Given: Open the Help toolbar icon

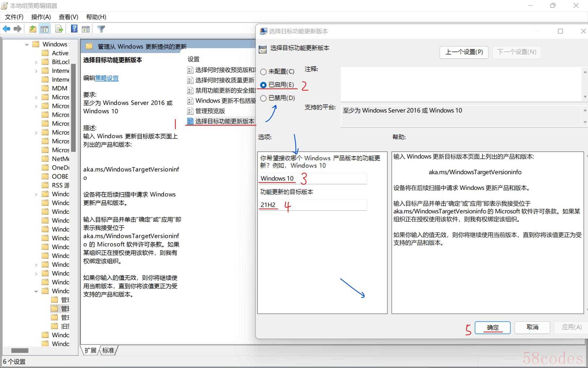Looking at the screenshot, I should [x=74, y=29].
